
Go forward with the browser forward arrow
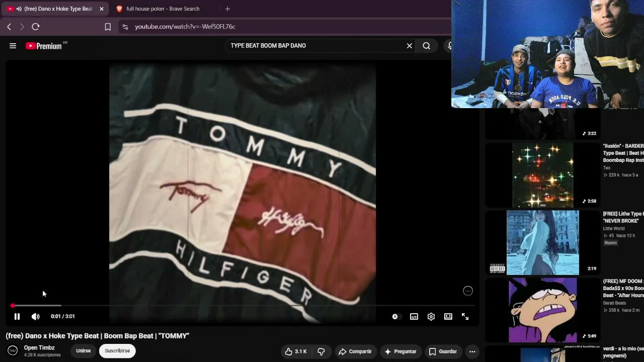[22, 27]
